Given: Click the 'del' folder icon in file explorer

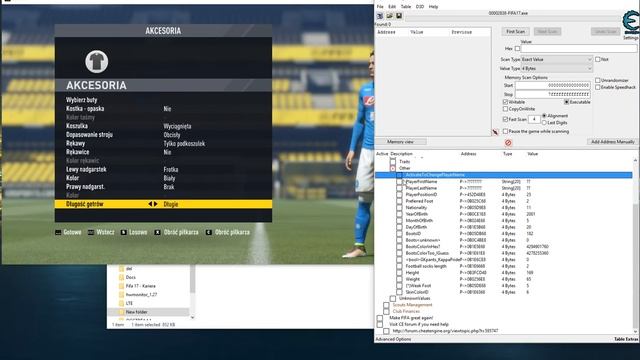Looking at the screenshot, I should pos(121,269).
